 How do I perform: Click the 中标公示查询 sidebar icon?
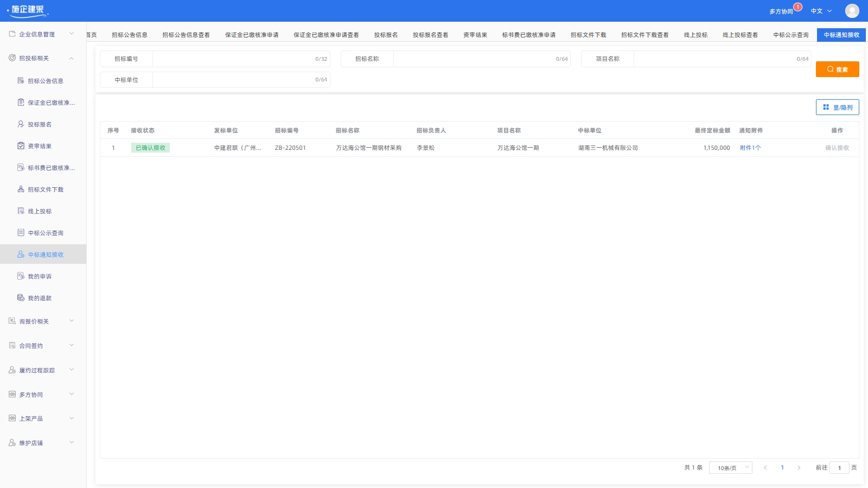(21, 232)
